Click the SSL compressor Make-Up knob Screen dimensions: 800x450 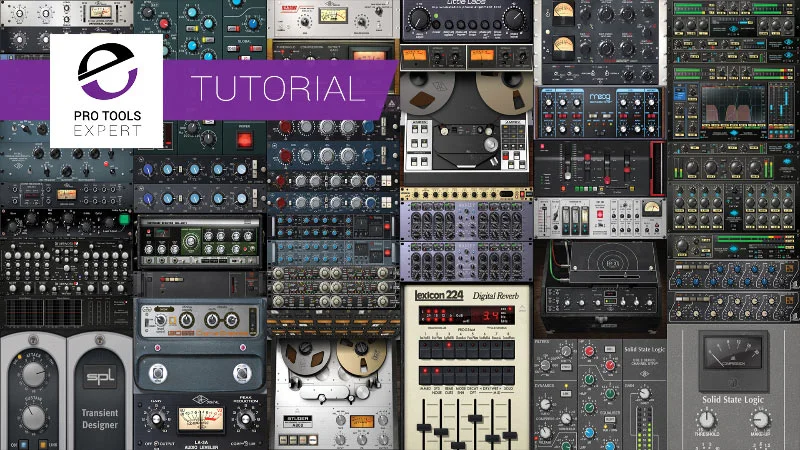coord(760,420)
